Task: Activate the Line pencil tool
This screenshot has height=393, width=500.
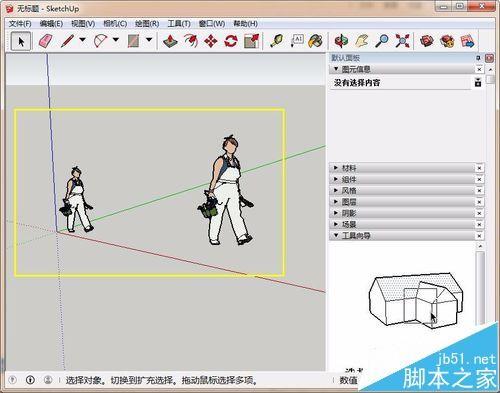Action: [x=68, y=41]
